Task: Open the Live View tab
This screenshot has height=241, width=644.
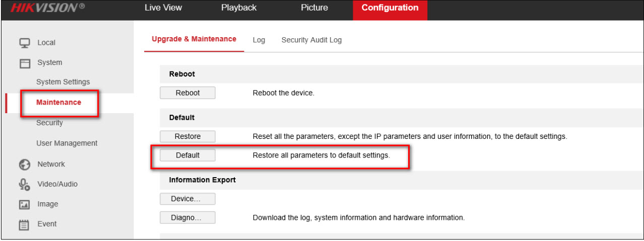Action: click(163, 8)
